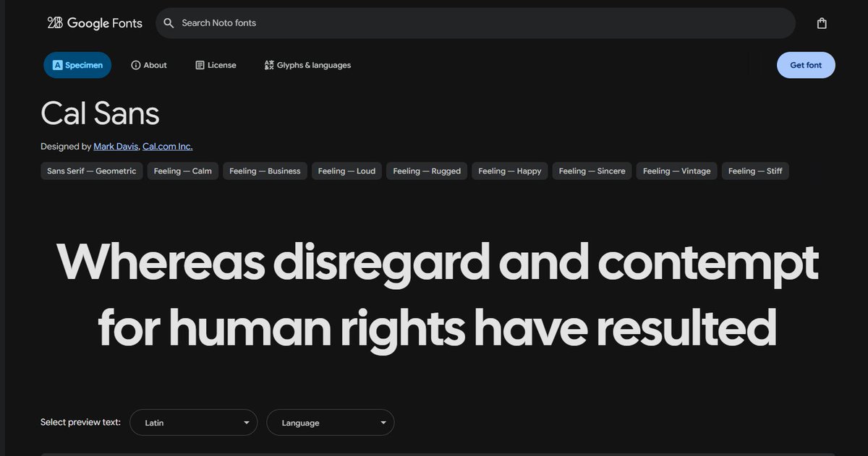Click the About info icon

(x=135, y=65)
